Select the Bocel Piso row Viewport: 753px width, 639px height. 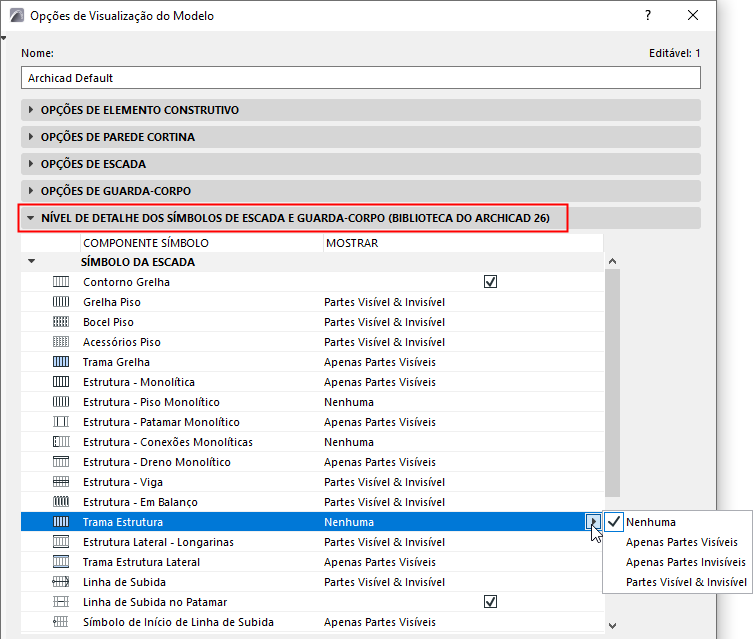312,322
